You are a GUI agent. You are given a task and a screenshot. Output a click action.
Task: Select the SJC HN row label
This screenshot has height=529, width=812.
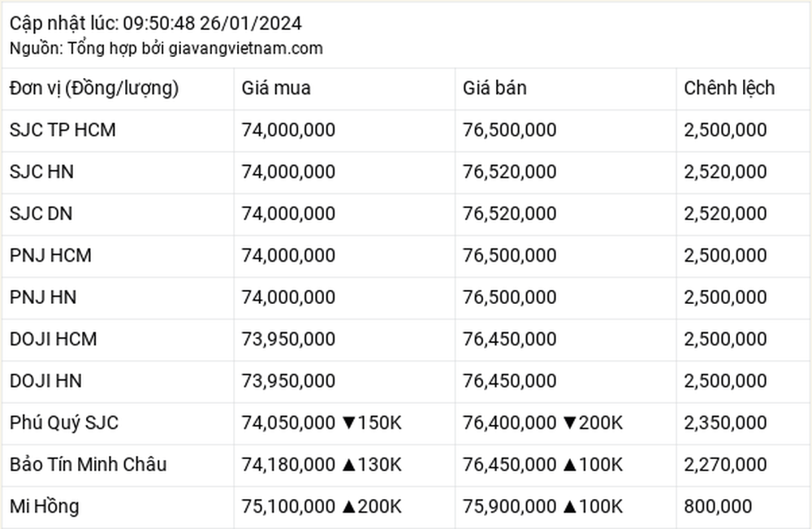point(41,171)
